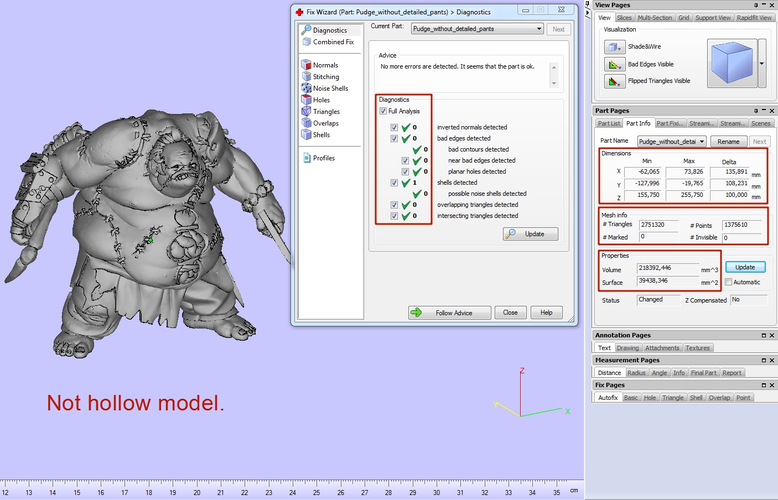Viewport: 778px width, 500px height.
Task: Pin the View Pages panel
Action: click(756, 5)
